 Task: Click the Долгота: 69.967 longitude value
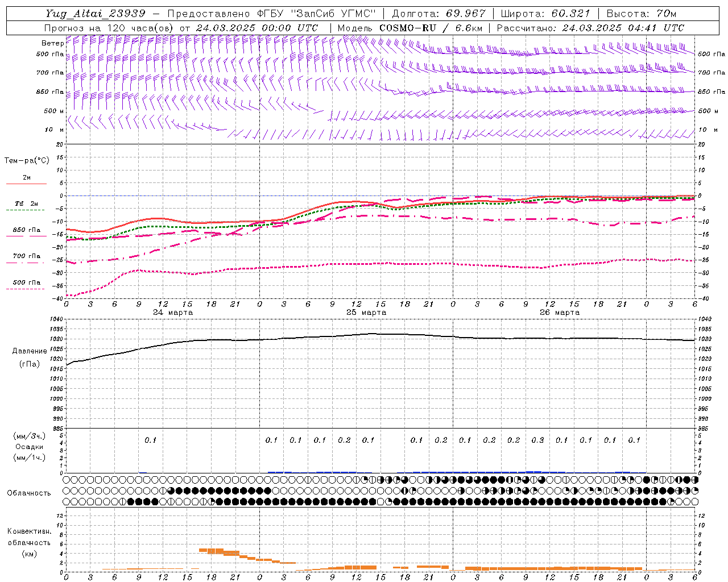point(439,14)
